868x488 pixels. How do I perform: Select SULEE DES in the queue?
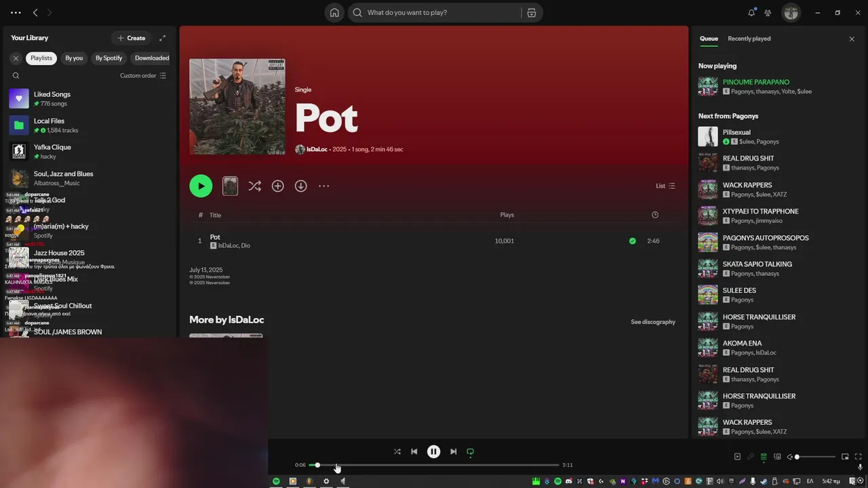(x=776, y=295)
